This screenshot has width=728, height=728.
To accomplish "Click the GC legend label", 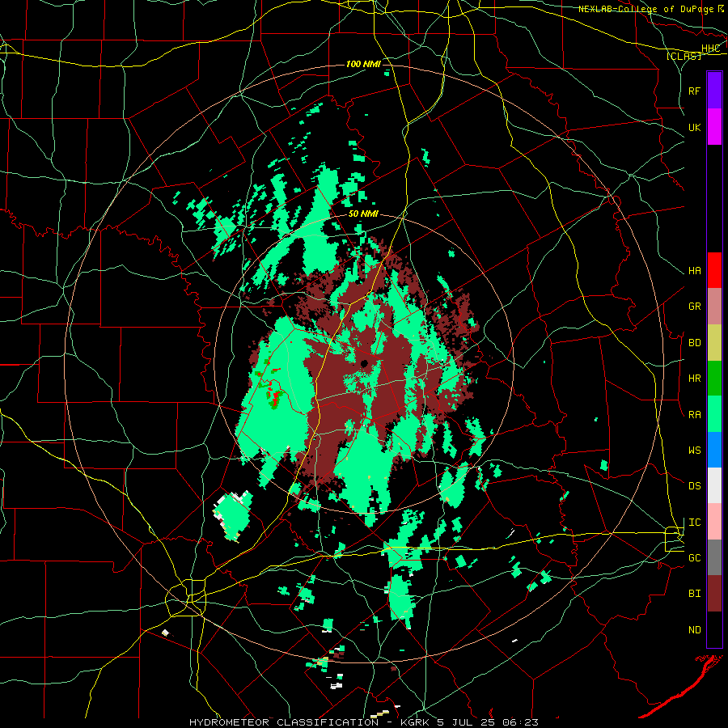I will click(x=694, y=558).
